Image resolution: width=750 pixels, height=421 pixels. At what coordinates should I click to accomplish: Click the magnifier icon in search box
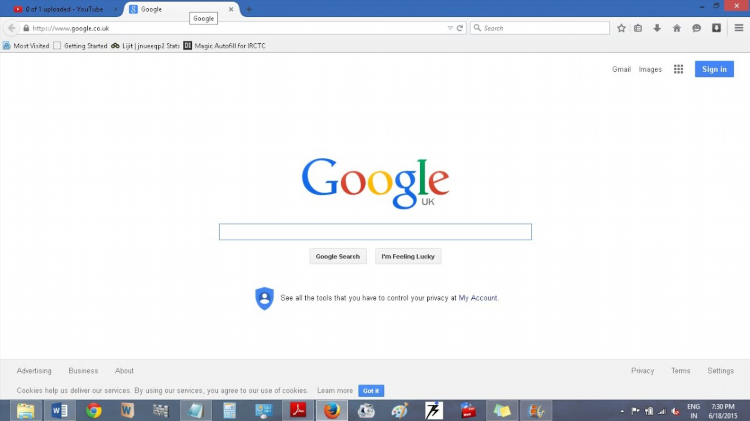(x=477, y=28)
